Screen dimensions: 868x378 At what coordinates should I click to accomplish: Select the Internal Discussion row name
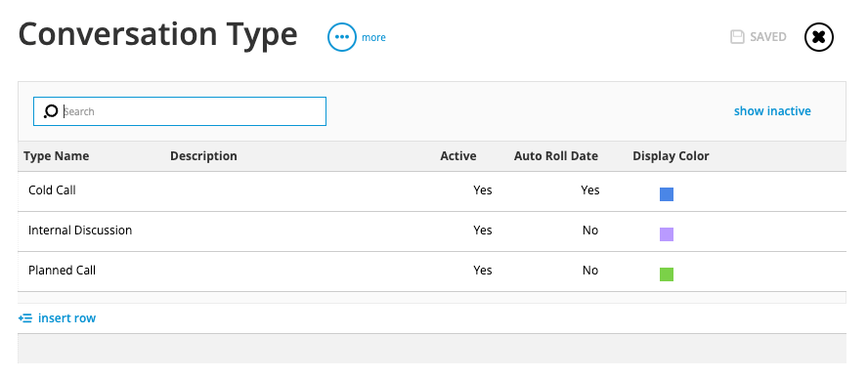(80, 231)
